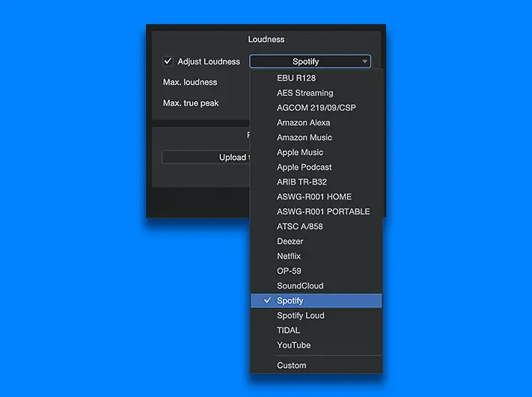Viewport: 532px width, 397px height.
Task: Choose AES Streaming preset
Action: (305, 93)
